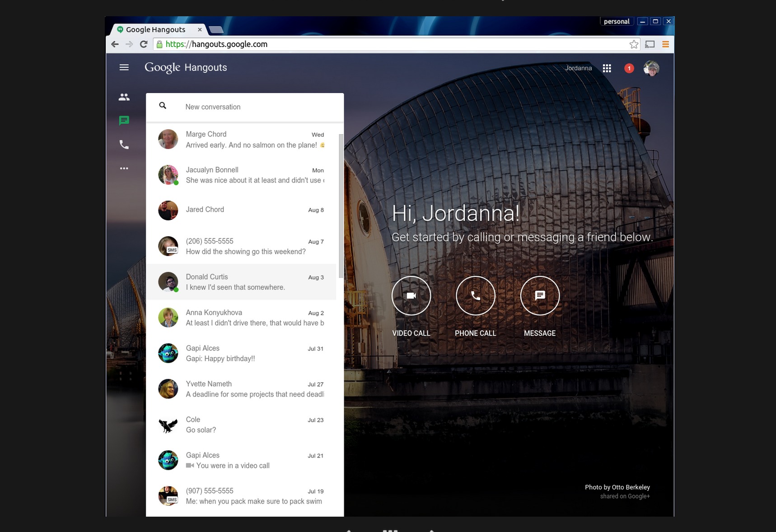Open the red notifications badge
Viewport: 776px width, 532px height.
pyautogui.click(x=629, y=68)
